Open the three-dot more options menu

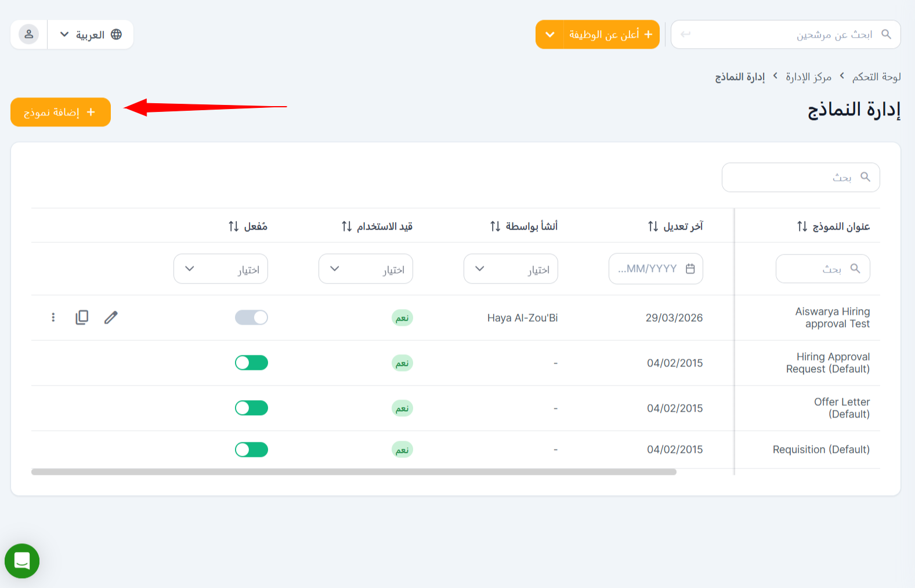click(x=53, y=317)
